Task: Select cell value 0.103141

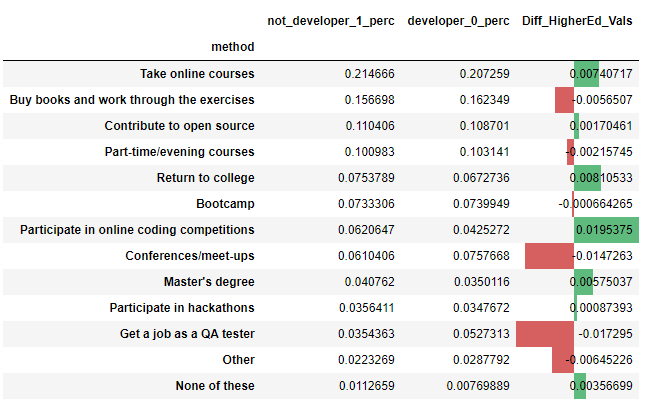Action: click(485, 151)
